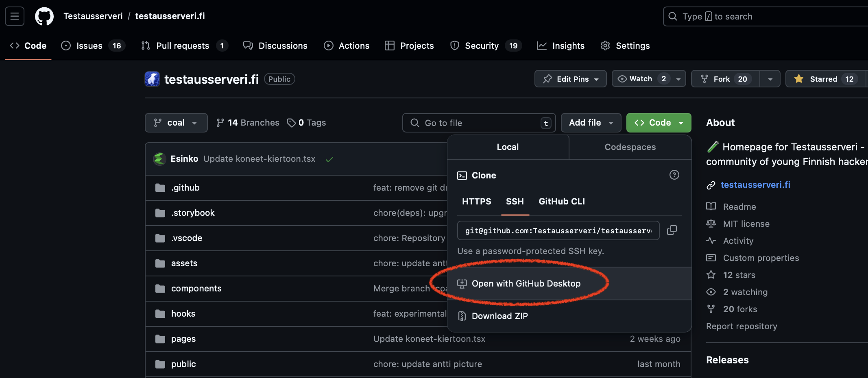Open the Fork options dropdown arrow
This screenshot has height=378, width=868.
pos(770,79)
